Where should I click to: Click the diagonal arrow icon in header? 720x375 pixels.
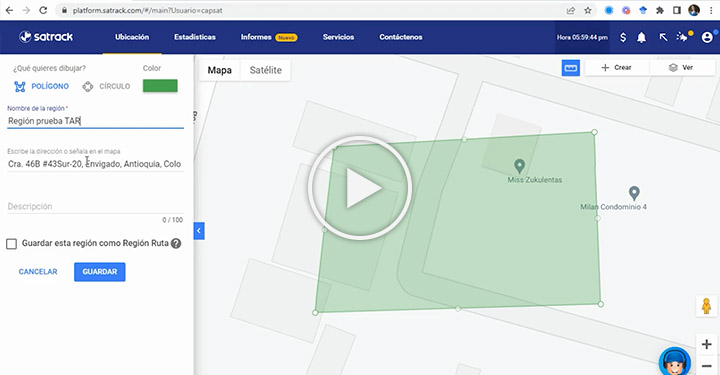pos(663,38)
